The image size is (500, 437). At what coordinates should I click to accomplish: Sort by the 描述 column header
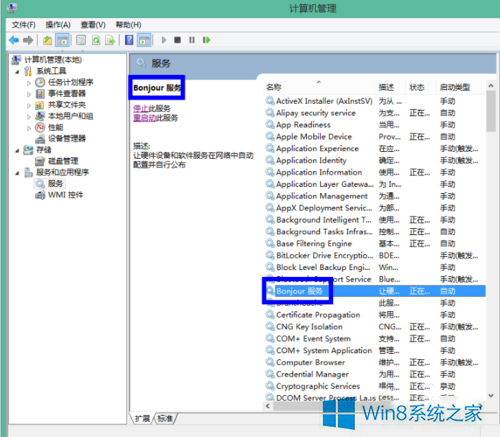tap(390, 87)
